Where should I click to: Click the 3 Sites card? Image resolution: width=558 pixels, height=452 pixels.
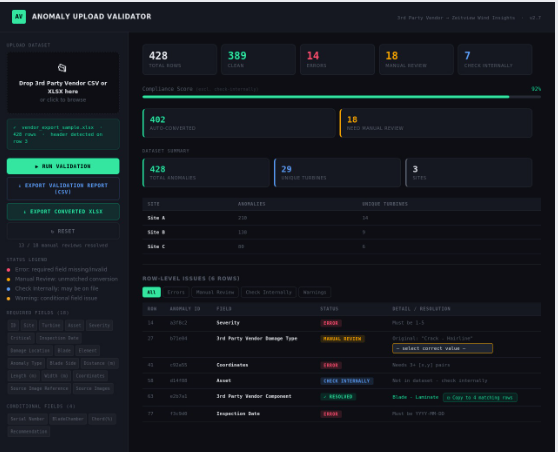[469, 173]
